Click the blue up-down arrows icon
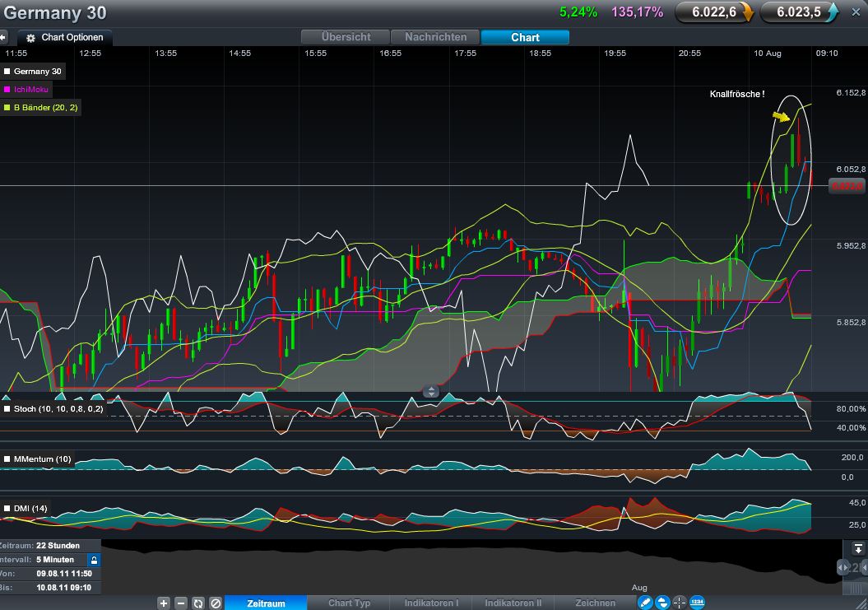The width and height of the screenshot is (868, 610). [x=662, y=603]
